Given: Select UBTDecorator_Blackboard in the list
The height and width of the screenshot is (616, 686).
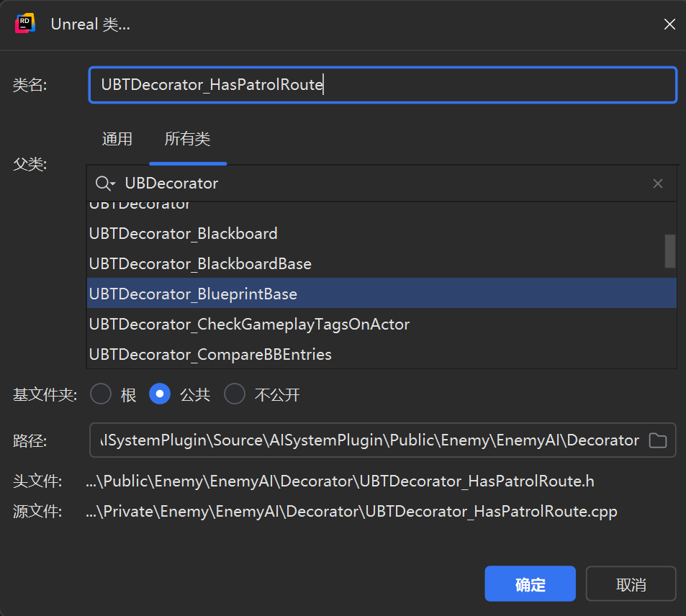Looking at the screenshot, I should (382, 234).
